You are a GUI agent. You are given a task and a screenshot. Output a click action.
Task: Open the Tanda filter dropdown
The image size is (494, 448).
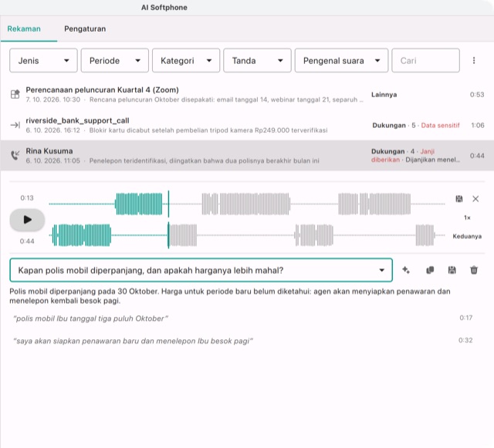tap(257, 60)
